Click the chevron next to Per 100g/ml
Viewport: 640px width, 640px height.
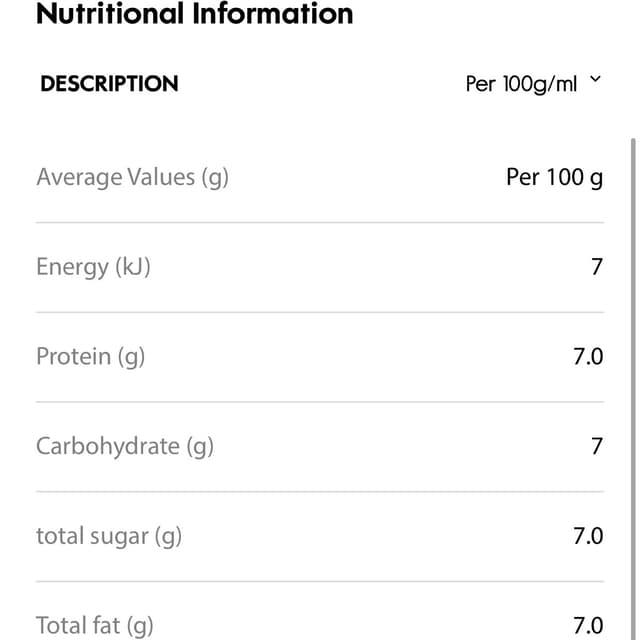click(x=596, y=79)
